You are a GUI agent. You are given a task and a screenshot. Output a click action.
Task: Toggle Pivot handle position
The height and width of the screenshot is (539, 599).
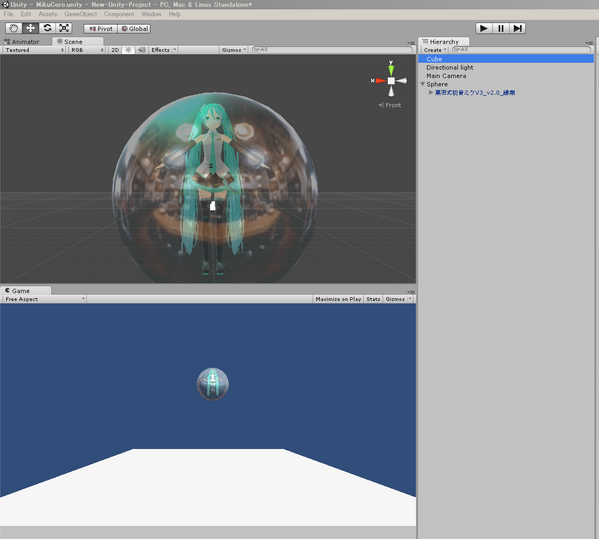point(101,29)
